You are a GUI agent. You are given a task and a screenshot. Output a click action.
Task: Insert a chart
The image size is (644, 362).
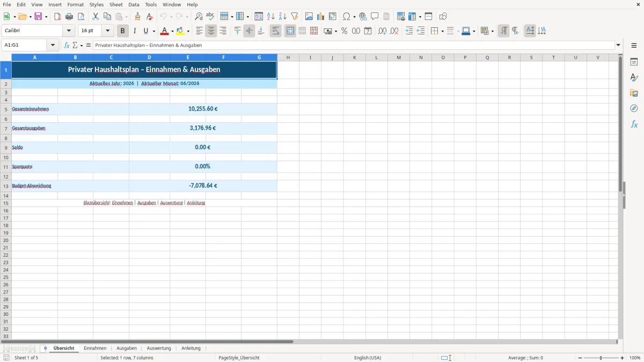click(x=321, y=17)
